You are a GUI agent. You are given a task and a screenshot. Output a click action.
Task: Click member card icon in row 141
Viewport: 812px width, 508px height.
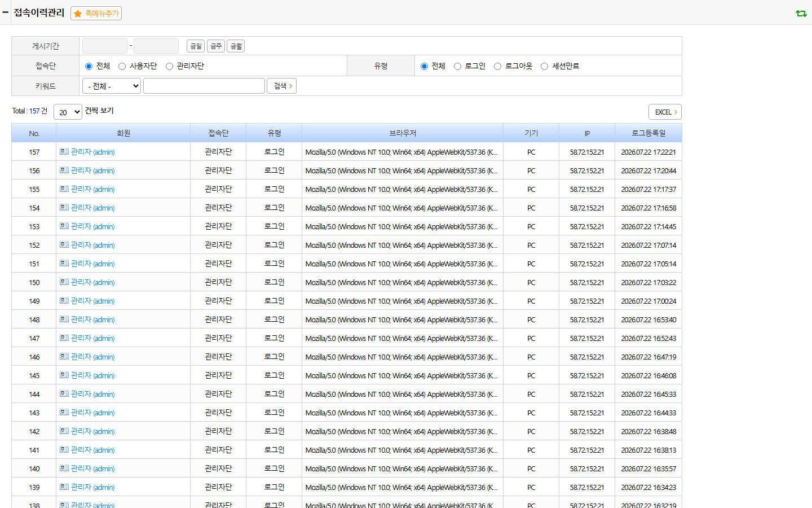[64, 449]
